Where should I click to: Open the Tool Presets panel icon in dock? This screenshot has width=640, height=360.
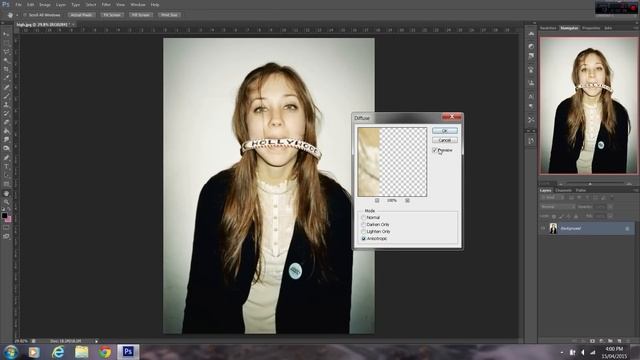[x=531, y=120]
